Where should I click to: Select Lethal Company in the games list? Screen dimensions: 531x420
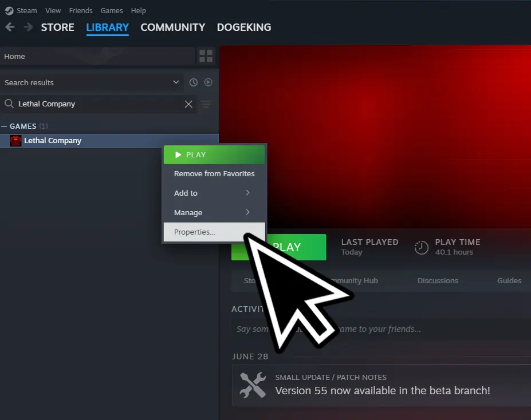[52, 140]
